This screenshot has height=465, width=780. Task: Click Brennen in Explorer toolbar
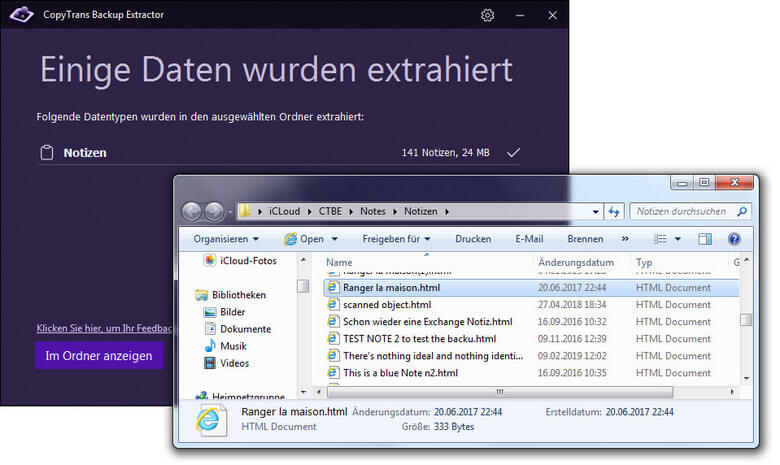click(585, 239)
